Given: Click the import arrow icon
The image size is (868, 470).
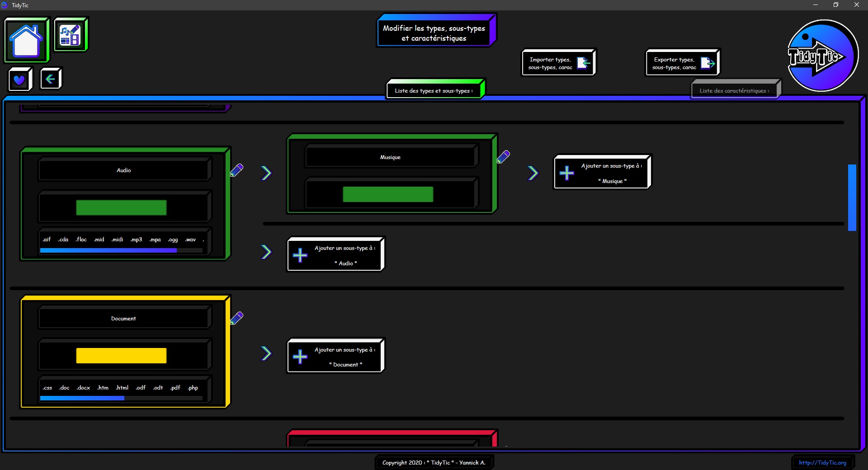Looking at the screenshot, I should tap(583, 63).
